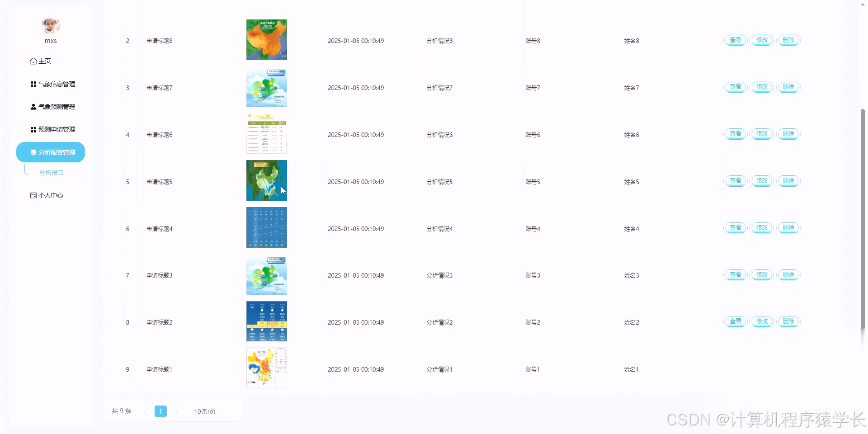Screen dimensions: 868x434
Task: Select the 预测申请管理 grid icon
Action: point(32,129)
